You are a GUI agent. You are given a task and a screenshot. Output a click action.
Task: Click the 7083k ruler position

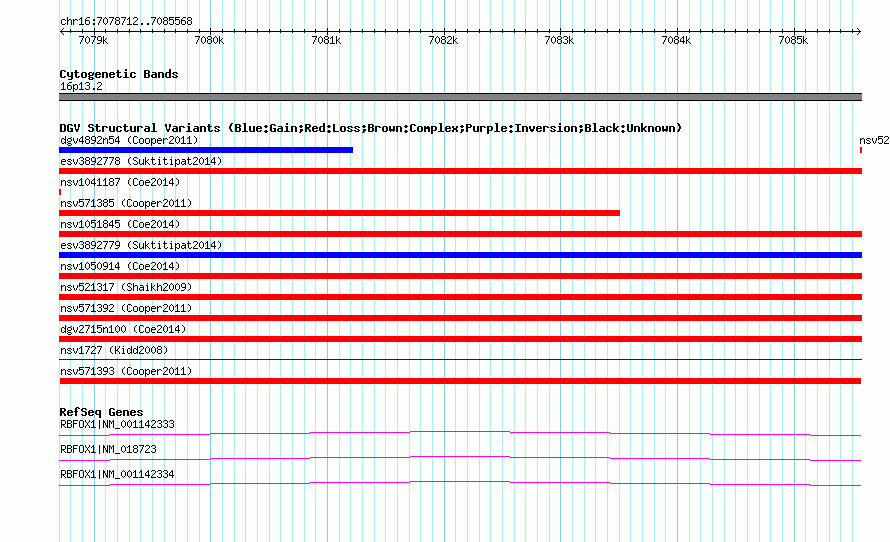tap(559, 40)
